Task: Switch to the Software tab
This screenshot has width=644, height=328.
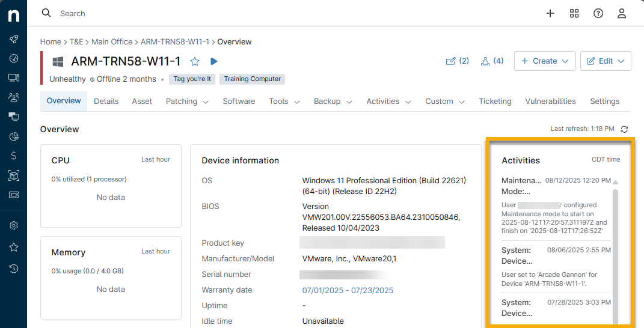Action: (x=239, y=102)
